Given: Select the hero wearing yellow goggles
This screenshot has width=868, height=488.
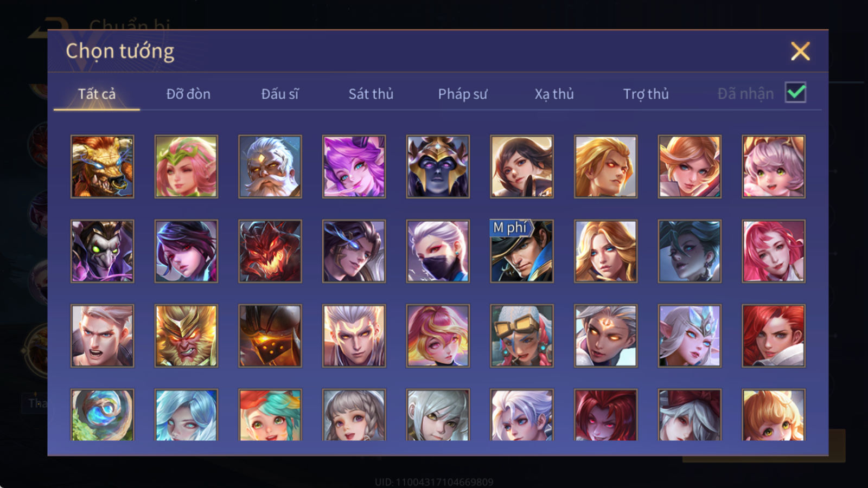Looking at the screenshot, I should (x=522, y=336).
